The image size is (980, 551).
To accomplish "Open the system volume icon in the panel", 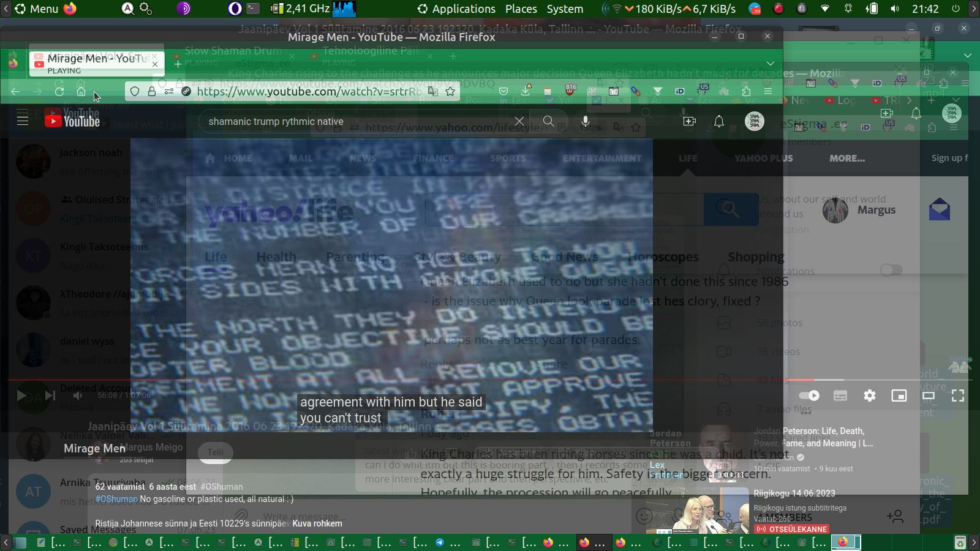I will point(895,9).
